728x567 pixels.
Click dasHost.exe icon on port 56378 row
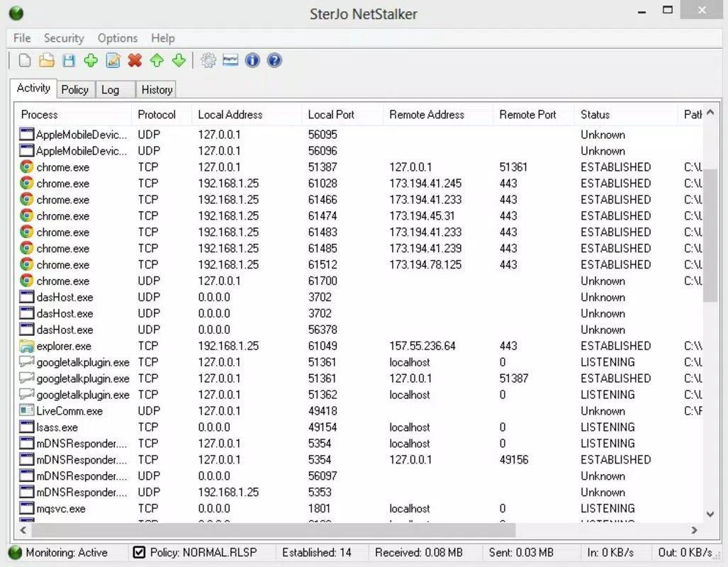[x=26, y=330]
